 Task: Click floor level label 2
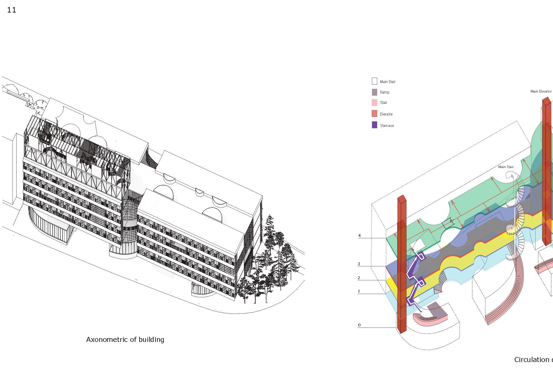click(x=359, y=278)
